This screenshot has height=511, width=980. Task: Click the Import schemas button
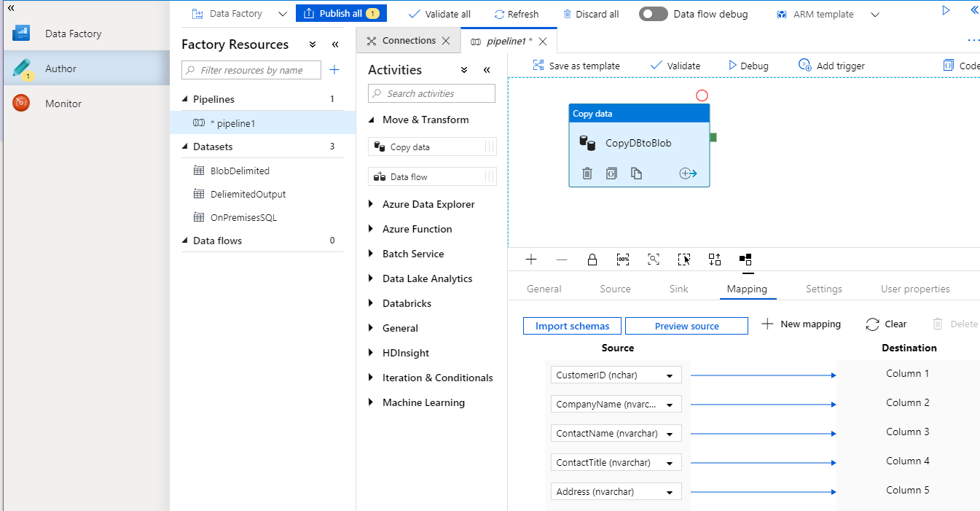pos(572,325)
